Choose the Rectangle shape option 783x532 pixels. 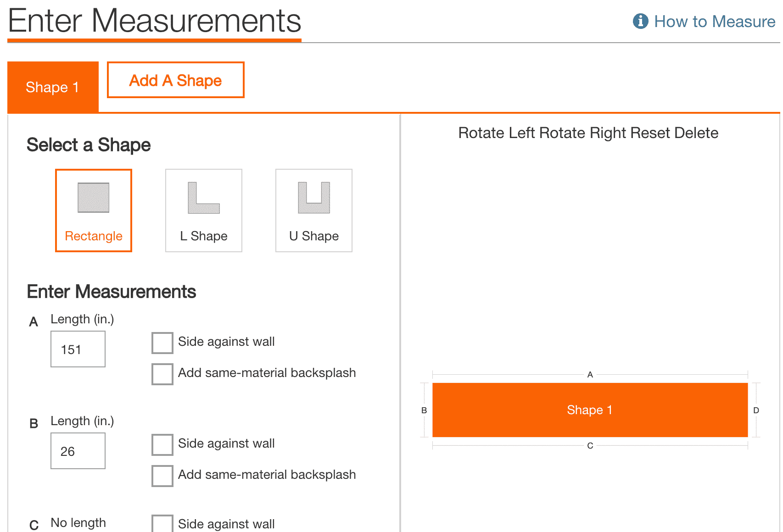[x=94, y=211]
